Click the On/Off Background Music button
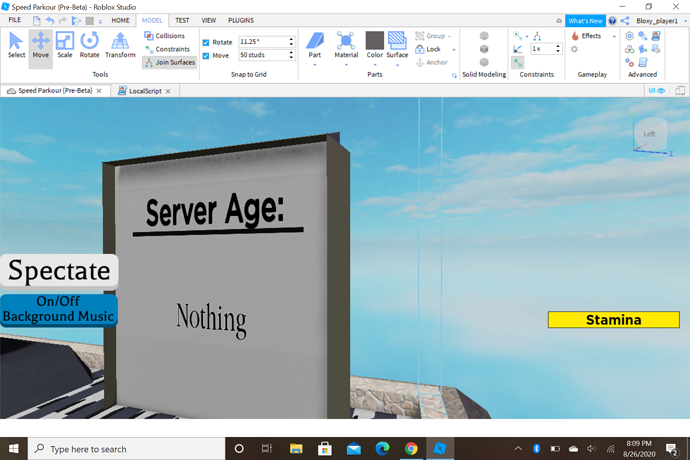This screenshot has height=460, width=690. (59, 309)
